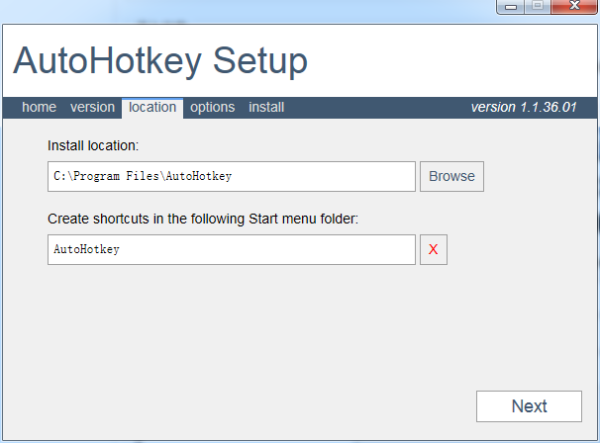Click the 'version 1.1.36.01' text
600x443 pixels.
(523, 107)
